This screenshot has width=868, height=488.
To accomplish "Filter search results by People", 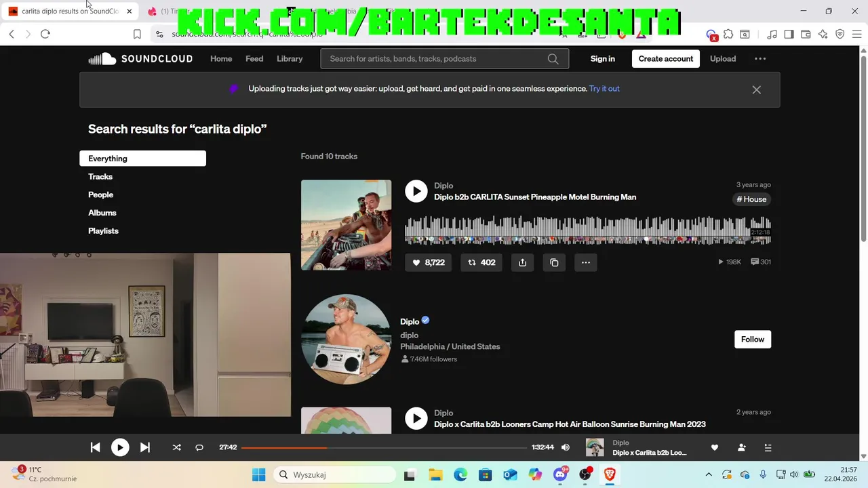I will pos(100,195).
